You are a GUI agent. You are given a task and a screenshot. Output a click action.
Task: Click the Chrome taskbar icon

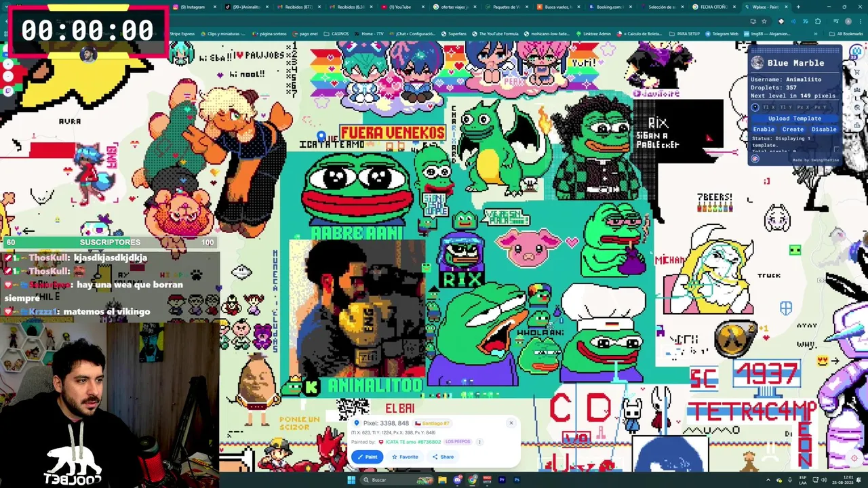472,480
